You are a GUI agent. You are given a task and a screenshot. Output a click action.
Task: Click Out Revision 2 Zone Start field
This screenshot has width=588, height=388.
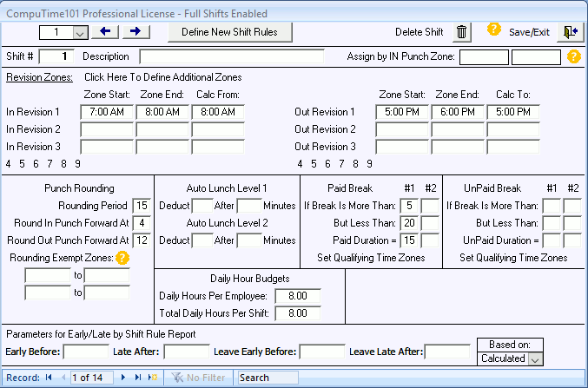click(402, 129)
